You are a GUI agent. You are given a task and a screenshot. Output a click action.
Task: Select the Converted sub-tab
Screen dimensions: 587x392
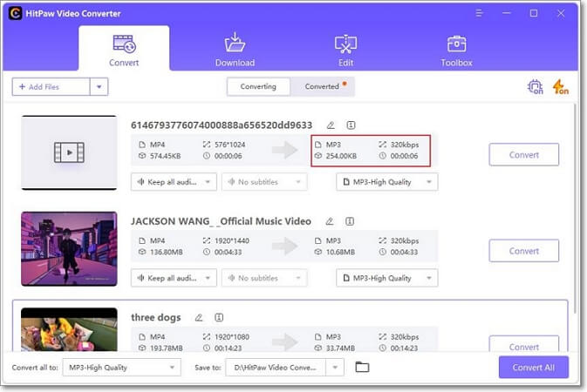pyautogui.click(x=323, y=86)
